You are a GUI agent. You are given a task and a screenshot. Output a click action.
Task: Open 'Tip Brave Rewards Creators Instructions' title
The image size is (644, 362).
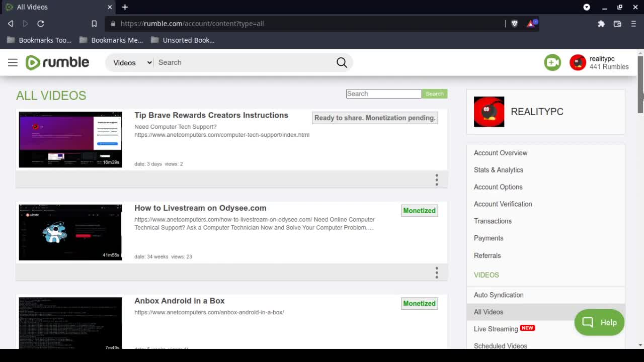click(211, 115)
